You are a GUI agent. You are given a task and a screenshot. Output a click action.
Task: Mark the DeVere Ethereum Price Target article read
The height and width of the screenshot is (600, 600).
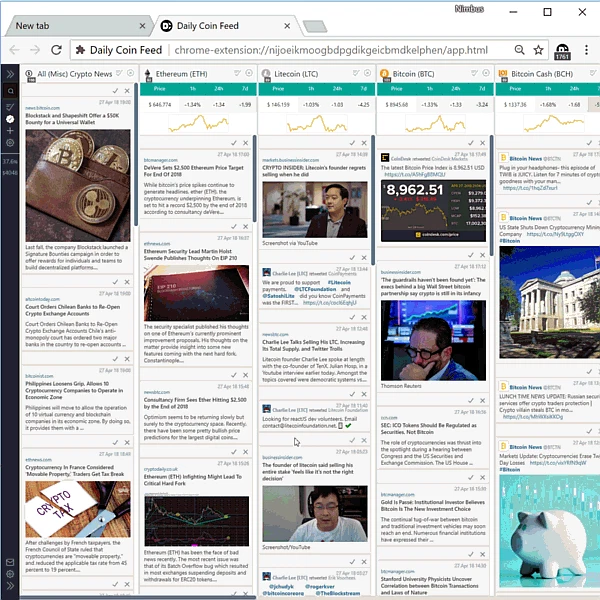[x=234, y=143]
